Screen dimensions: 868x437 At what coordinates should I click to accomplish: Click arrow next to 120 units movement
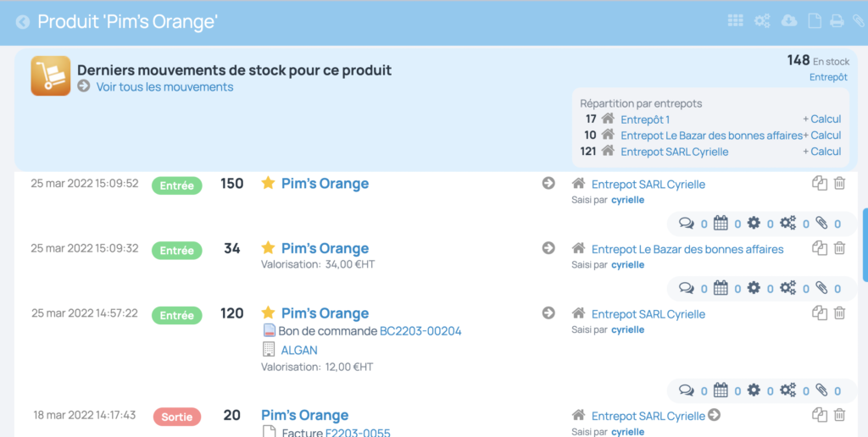[548, 313]
